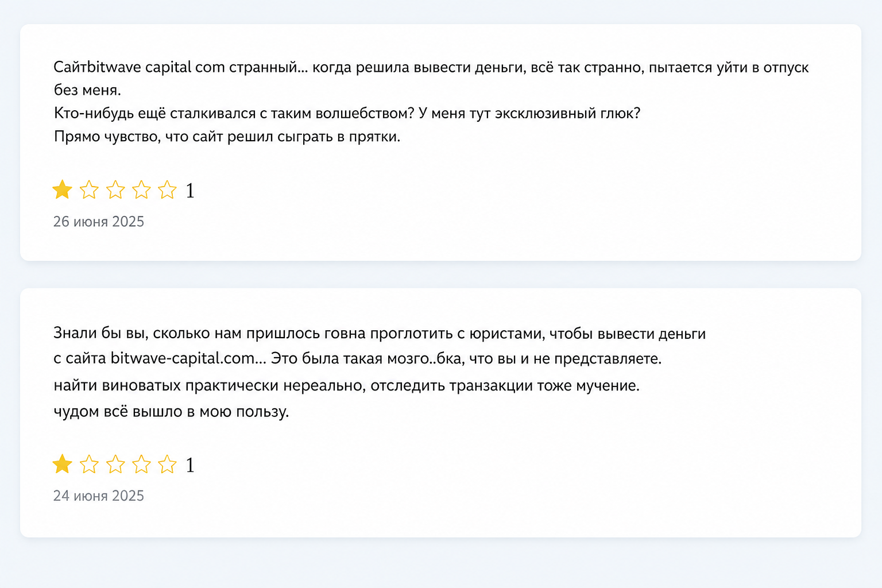Click the fifth star in the 24 июня review
The image size is (882, 588).
167,464
